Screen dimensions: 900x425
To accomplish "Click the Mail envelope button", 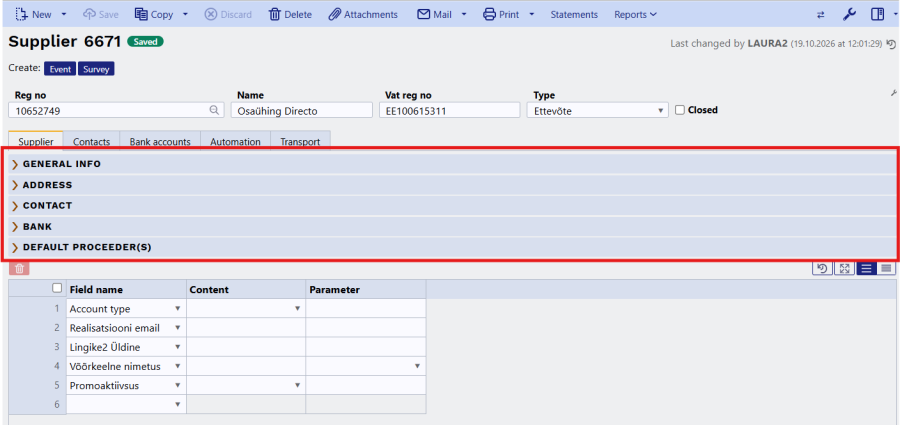I will (x=434, y=14).
